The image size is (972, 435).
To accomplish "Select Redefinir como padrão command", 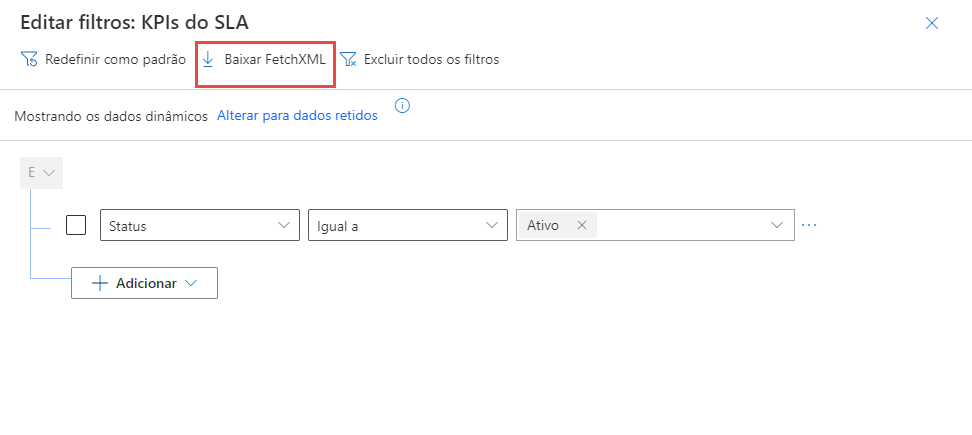I will [x=115, y=60].
